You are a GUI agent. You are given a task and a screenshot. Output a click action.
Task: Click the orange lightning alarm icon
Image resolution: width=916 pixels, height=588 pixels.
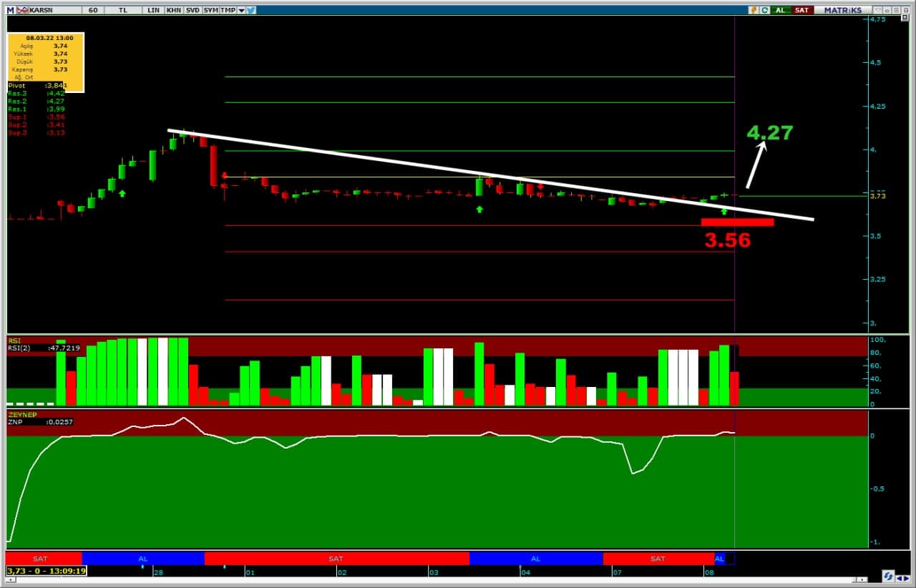tap(754, 10)
